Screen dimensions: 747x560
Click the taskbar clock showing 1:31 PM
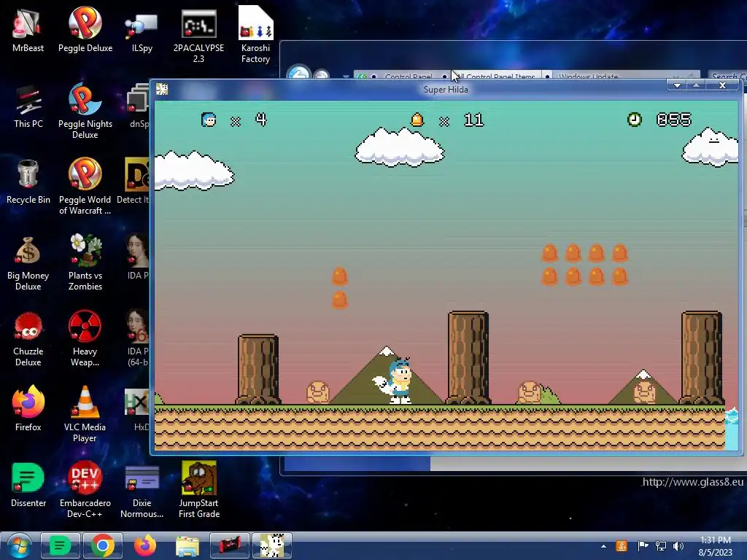pos(715,546)
